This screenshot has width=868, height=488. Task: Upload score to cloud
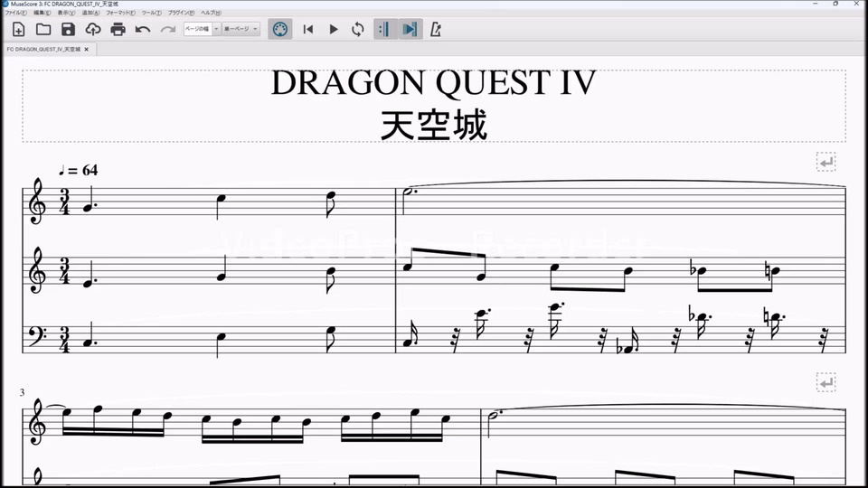pos(93,29)
